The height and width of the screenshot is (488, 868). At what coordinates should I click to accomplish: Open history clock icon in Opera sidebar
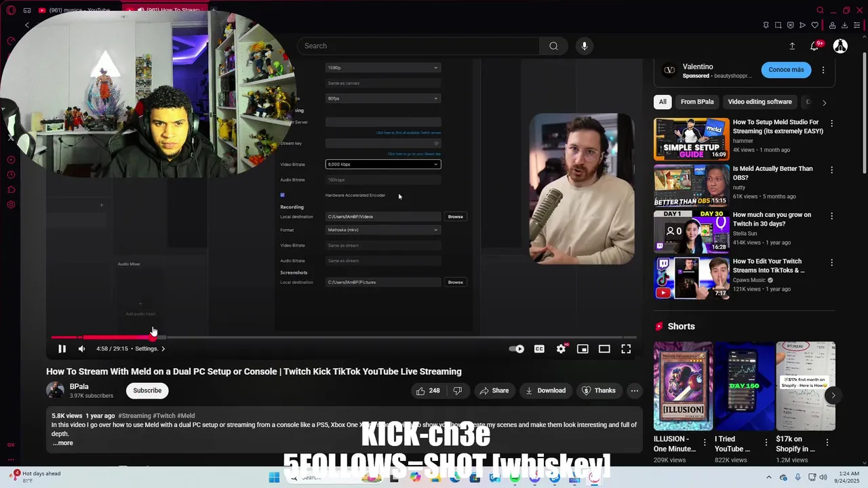11,175
